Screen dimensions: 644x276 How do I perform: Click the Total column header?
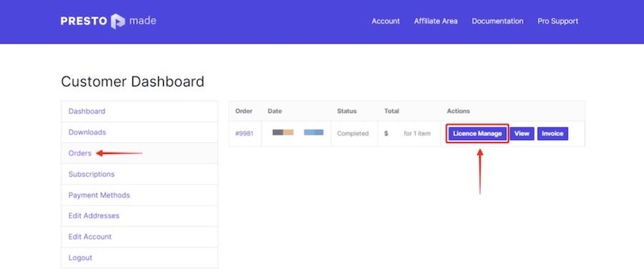(391, 112)
